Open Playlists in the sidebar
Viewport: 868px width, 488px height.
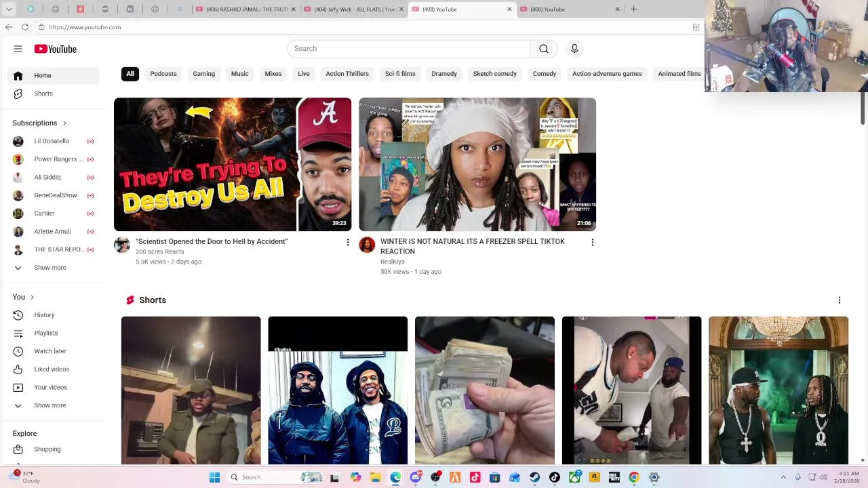pos(54,333)
